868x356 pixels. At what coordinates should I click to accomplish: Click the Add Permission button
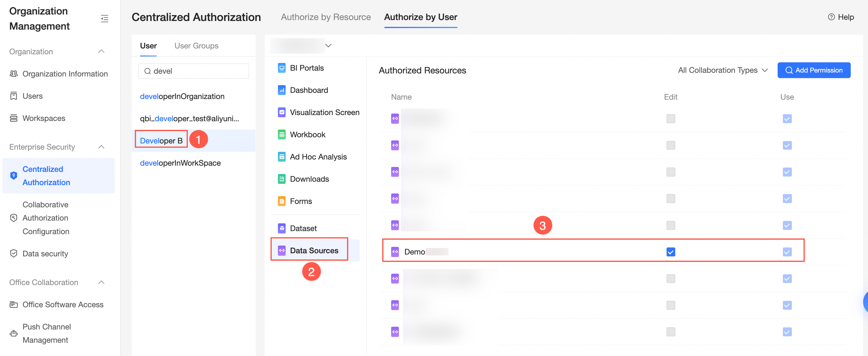[813, 70]
